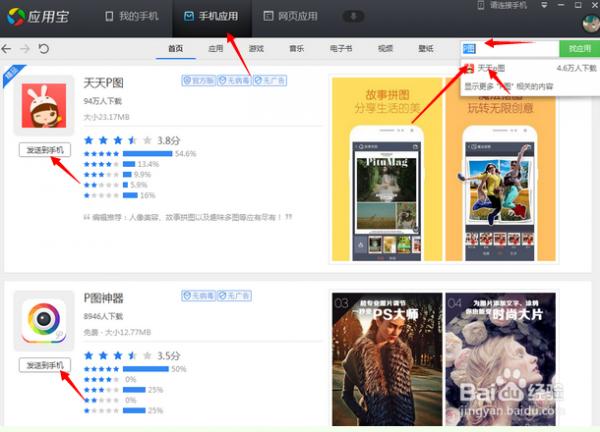The image size is (600, 432).
Task: Click the refresh icon
Action: point(44,49)
